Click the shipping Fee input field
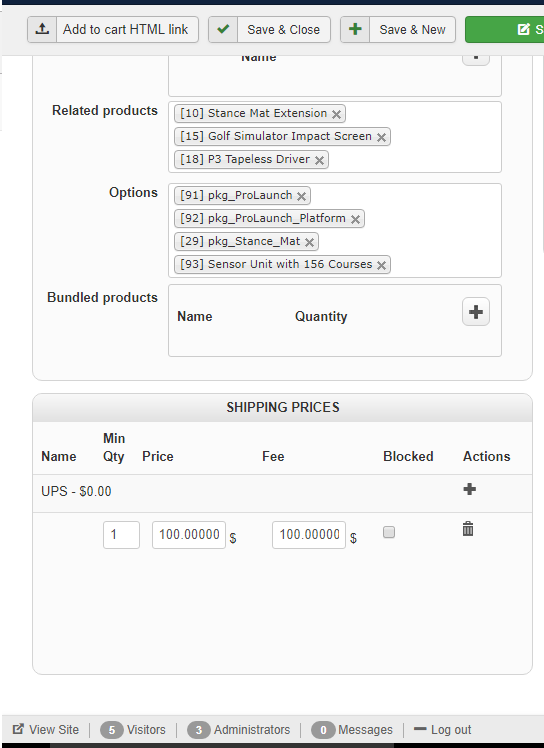The image size is (544, 748). click(x=309, y=535)
